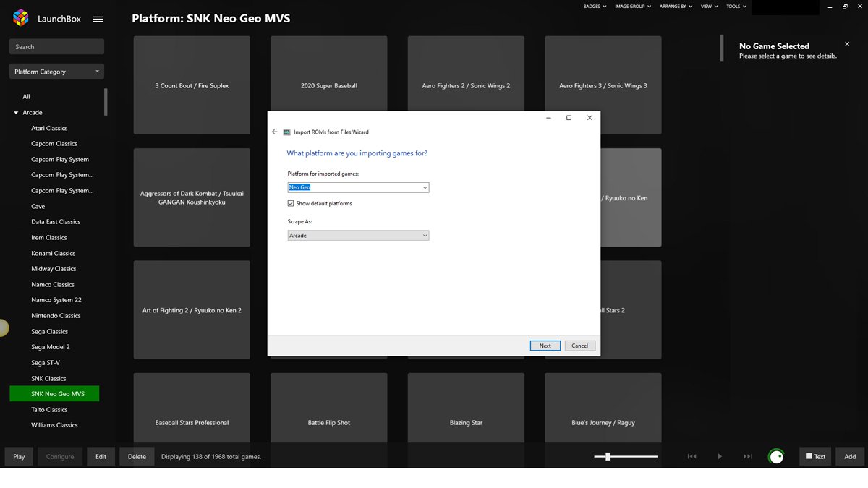868x488 pixels.
Task: Minimize the Import ROMs wizard window
Action: [548, 118]
